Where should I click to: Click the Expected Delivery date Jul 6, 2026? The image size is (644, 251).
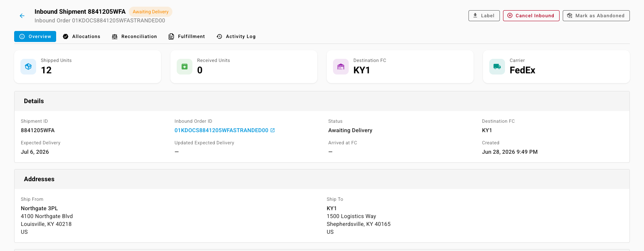35,152
